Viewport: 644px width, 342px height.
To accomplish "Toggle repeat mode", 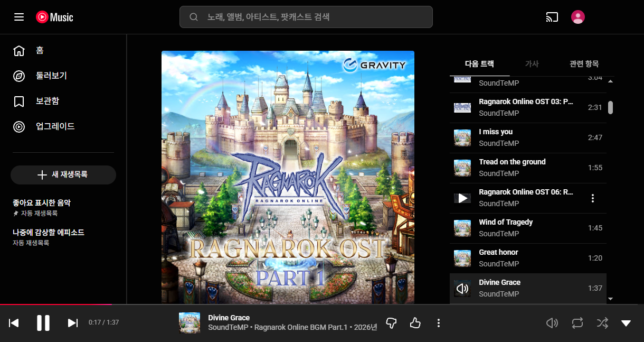I will coord(577,323).
